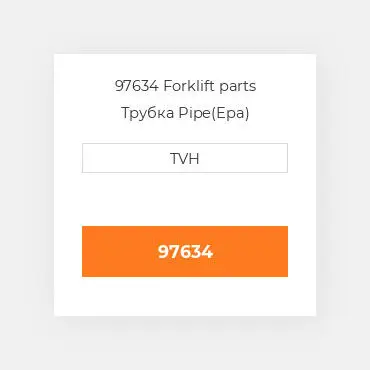Click the 'Трубка Pipe(Epa)' description text
Screen dimensions: 370x370
pos(185,113)
